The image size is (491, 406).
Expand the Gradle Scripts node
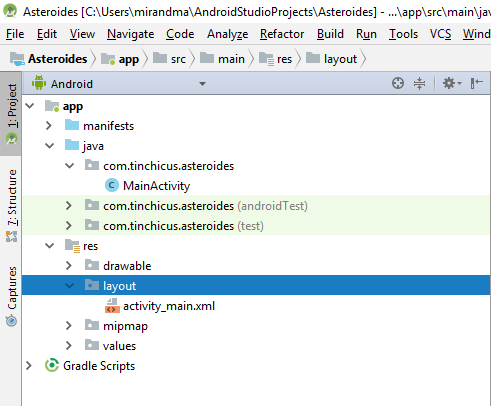click(29, 366)
